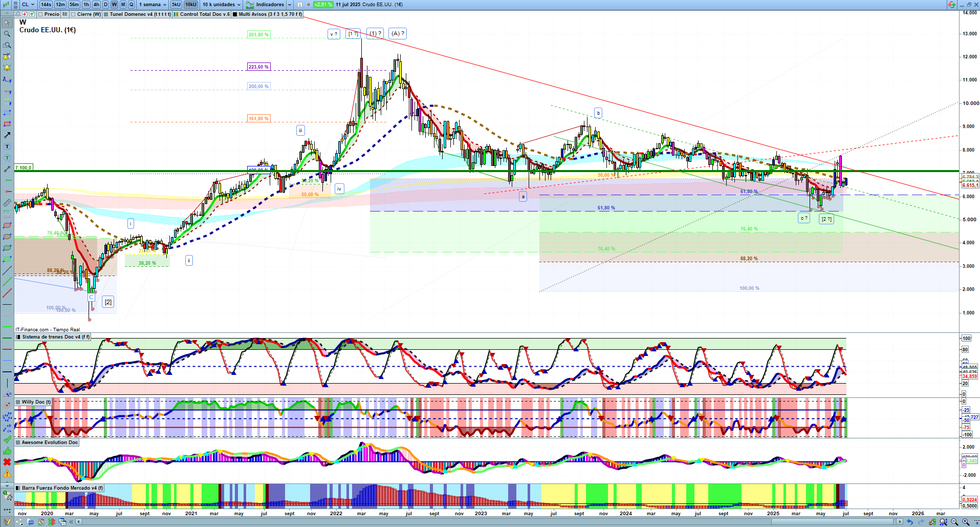Click the scrollbar right arrow button
The height and width of the screenshot is (527, 980).
[x=900, y=522]
